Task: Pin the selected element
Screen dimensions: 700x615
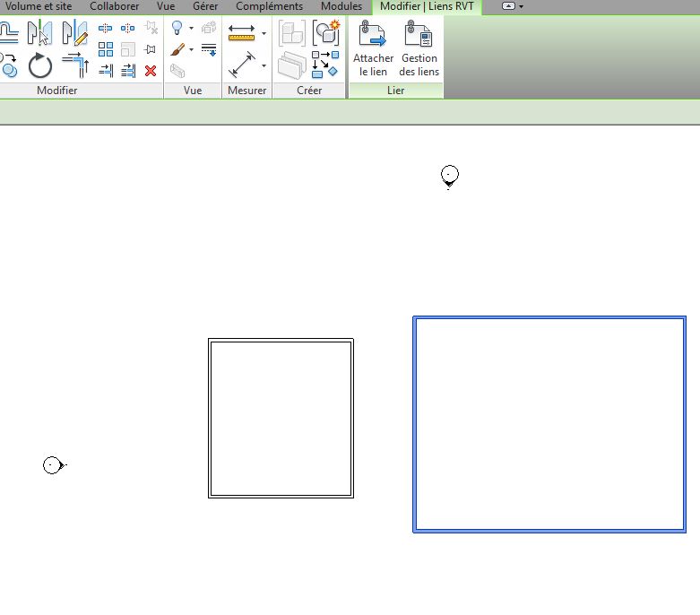Action: point(151,49)
